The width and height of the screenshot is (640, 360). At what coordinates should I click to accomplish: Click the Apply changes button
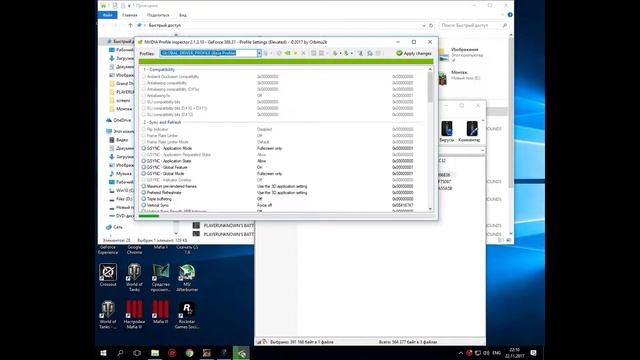(414, 53)
